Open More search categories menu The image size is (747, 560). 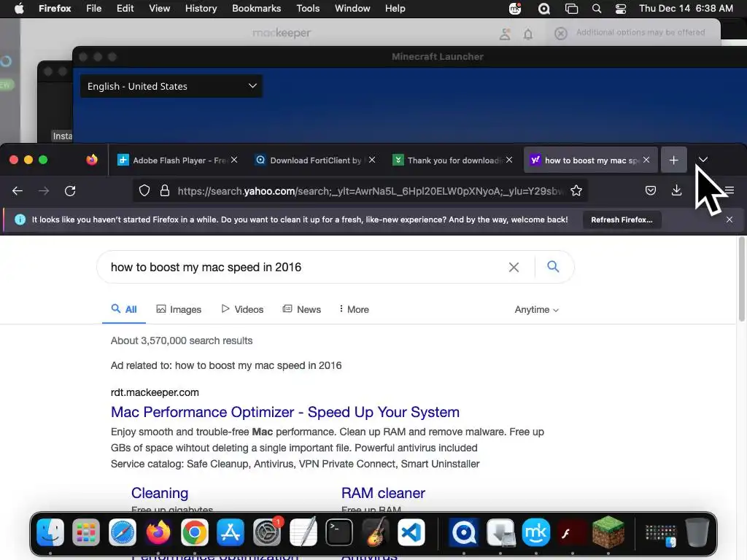[x=354, y=309]
